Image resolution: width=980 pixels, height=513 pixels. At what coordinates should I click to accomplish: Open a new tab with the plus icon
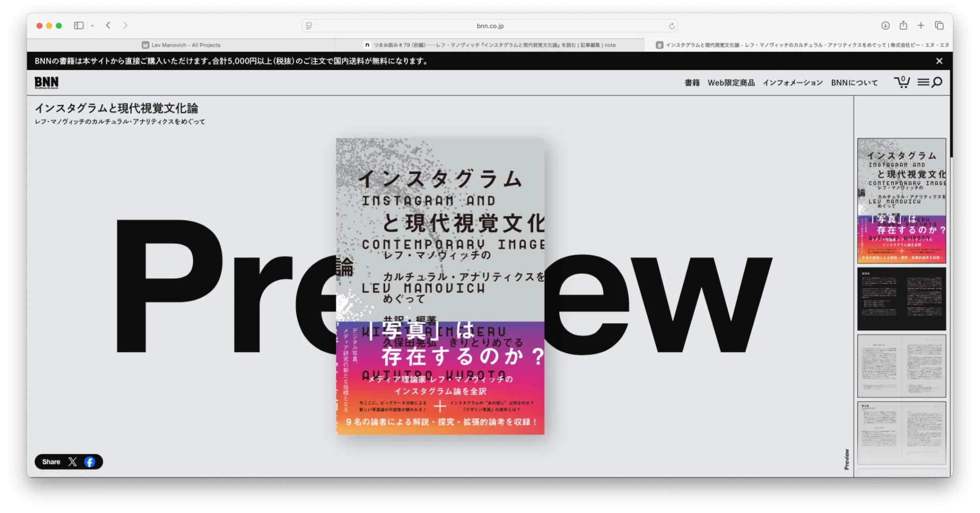pos(921,26)
